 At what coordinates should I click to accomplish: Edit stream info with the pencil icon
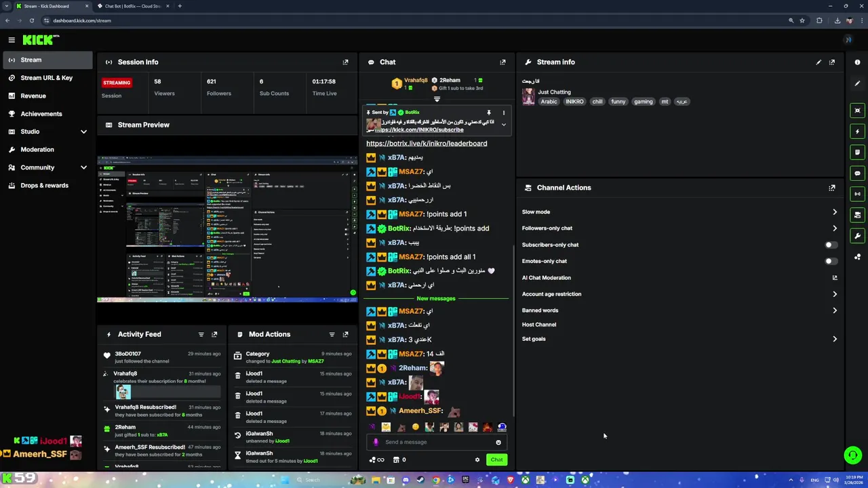click(x=818, y=62)
